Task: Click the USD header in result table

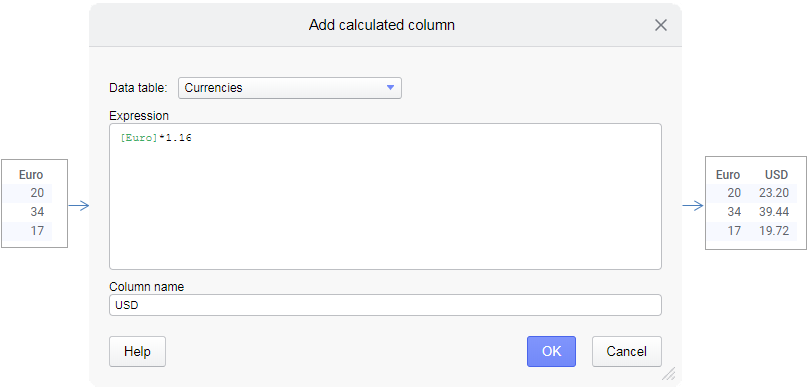Action: click(776, 175)
